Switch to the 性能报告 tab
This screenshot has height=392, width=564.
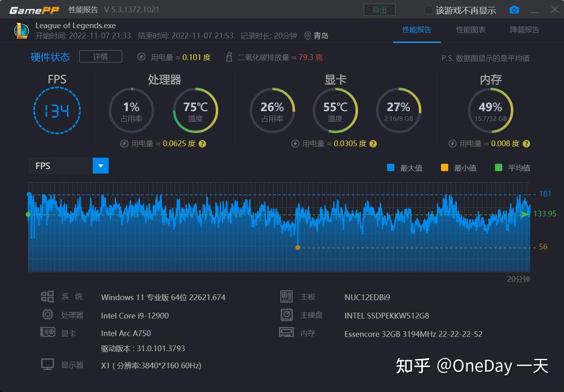[417, 30]
